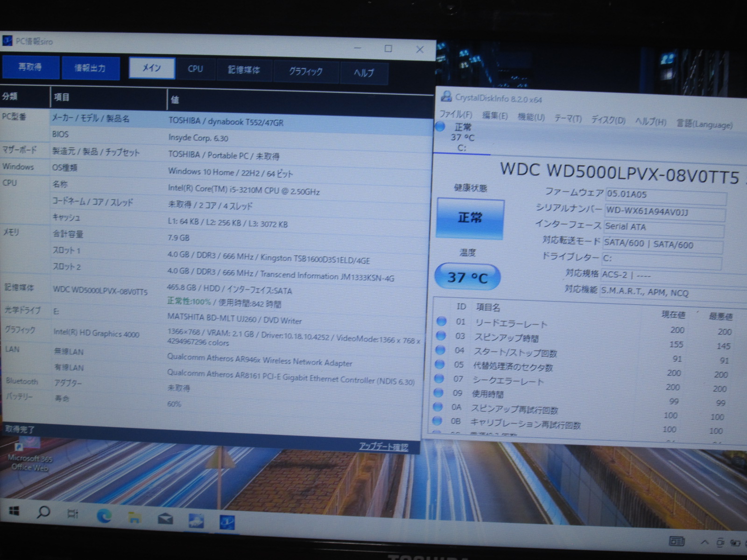Open Task View from the taskbar
This screenshot has height=560, width=747.
pos(72,514)
